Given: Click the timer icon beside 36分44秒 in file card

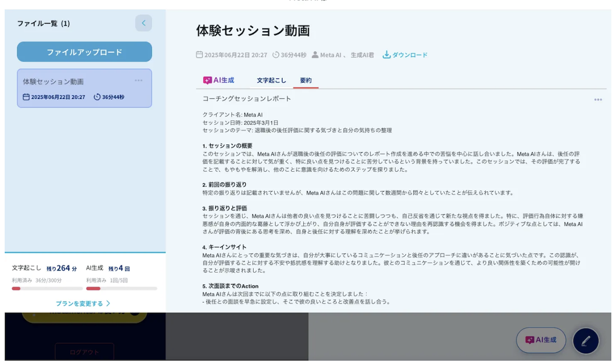Looking at the screenshot, I should click(x=97, y=97).
